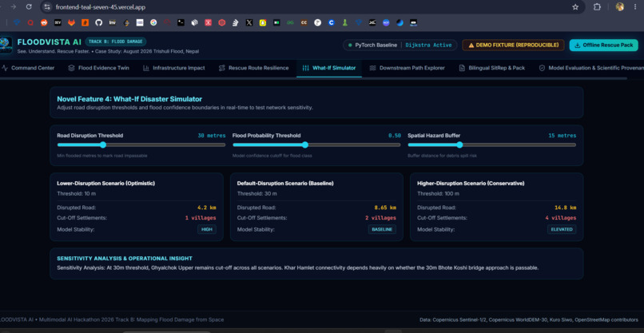Click the Optimistic lower-disruption scenario card

point(137,207)
